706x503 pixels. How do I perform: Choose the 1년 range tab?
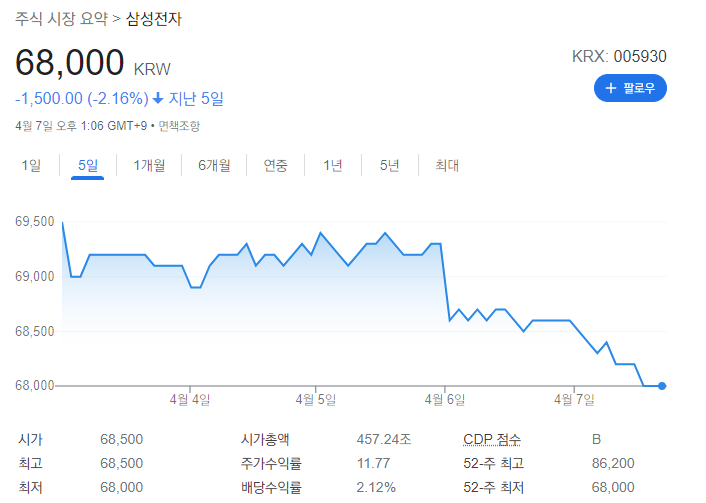(x=333, y=165)
